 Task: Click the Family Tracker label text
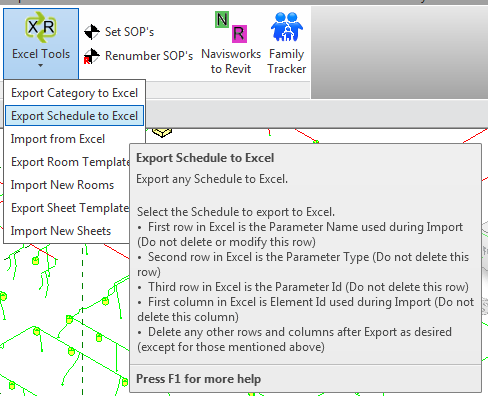(x=287, y=61)
